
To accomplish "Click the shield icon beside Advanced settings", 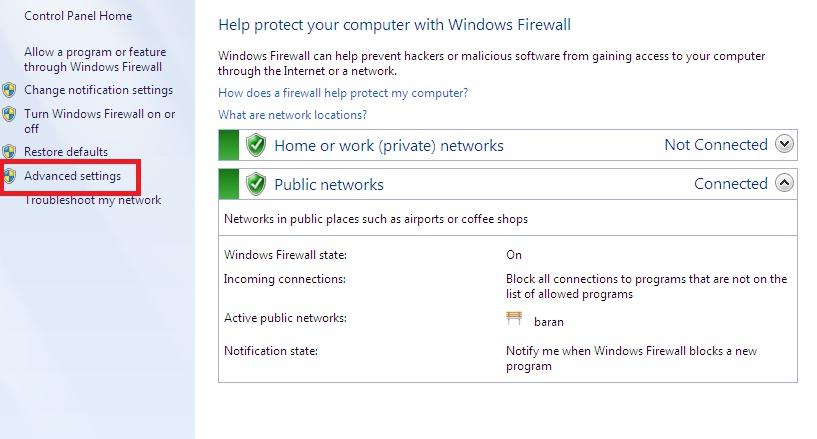I will 9,176.
